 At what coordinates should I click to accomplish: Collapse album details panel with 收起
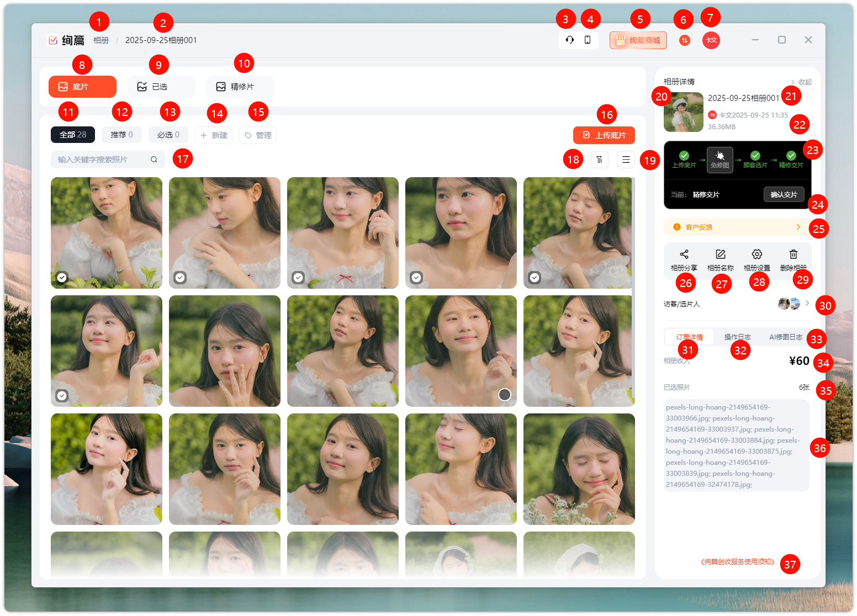[x=801, y=82]
